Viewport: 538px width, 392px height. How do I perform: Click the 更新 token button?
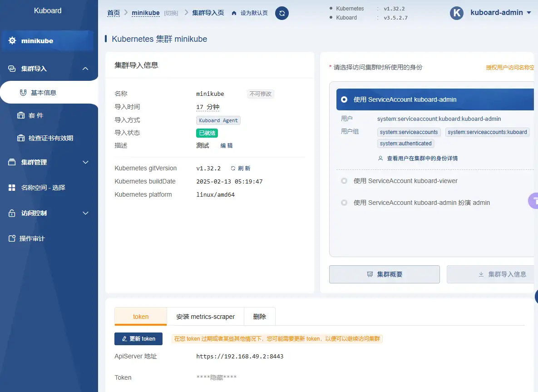tap(138, 339)
